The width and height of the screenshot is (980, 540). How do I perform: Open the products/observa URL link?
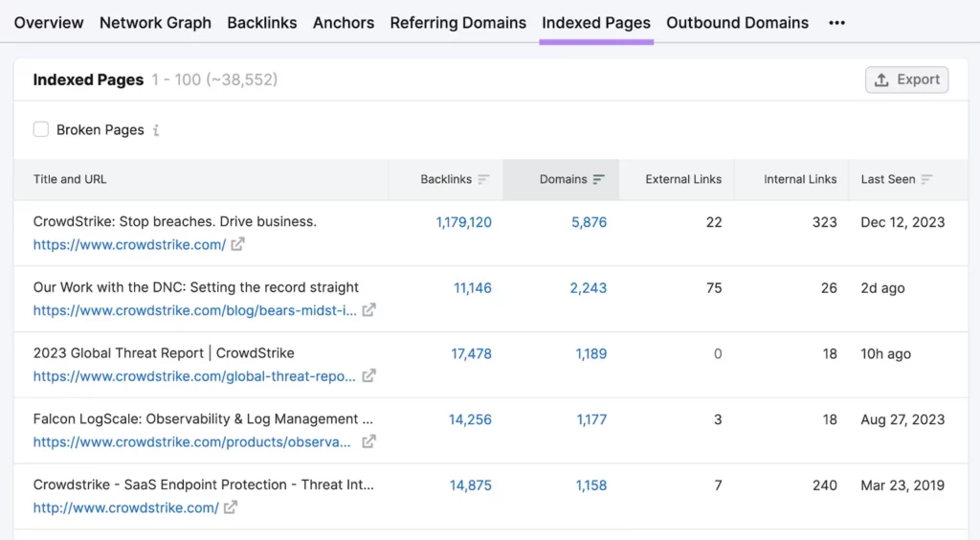191,442
